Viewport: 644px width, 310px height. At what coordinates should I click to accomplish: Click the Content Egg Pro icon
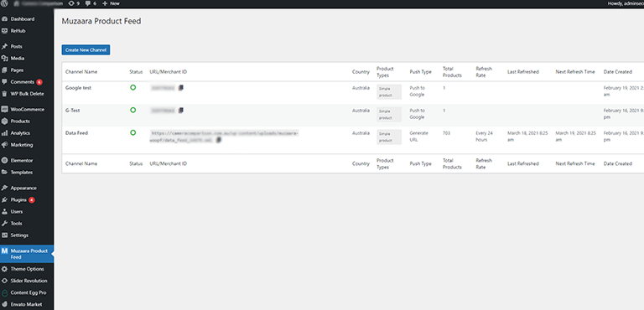coord(4,292)
